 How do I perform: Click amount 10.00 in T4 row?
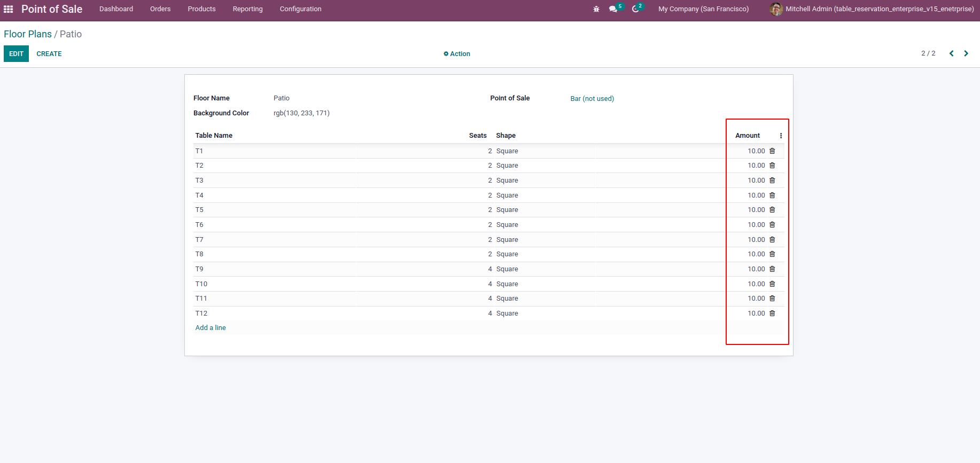click(x=756, y=195)
